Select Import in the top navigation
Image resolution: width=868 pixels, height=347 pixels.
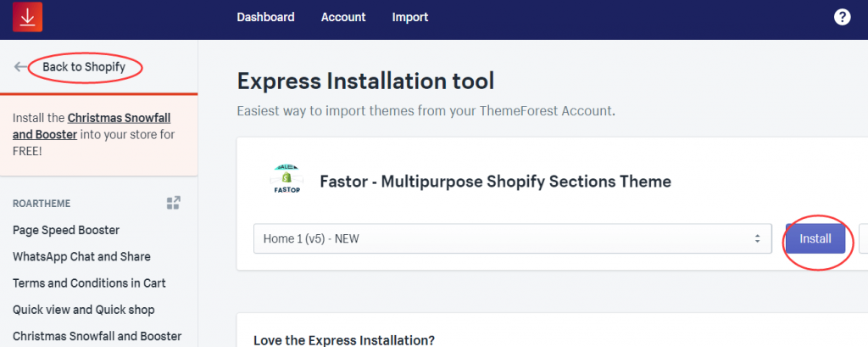coord(410,17)
